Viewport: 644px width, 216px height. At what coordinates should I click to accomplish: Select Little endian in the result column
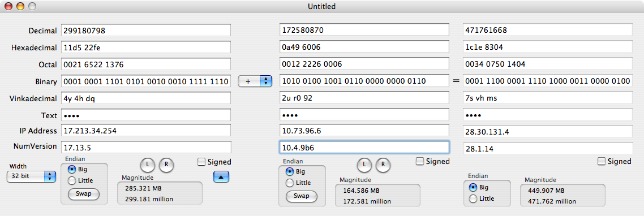click(473, 198)
